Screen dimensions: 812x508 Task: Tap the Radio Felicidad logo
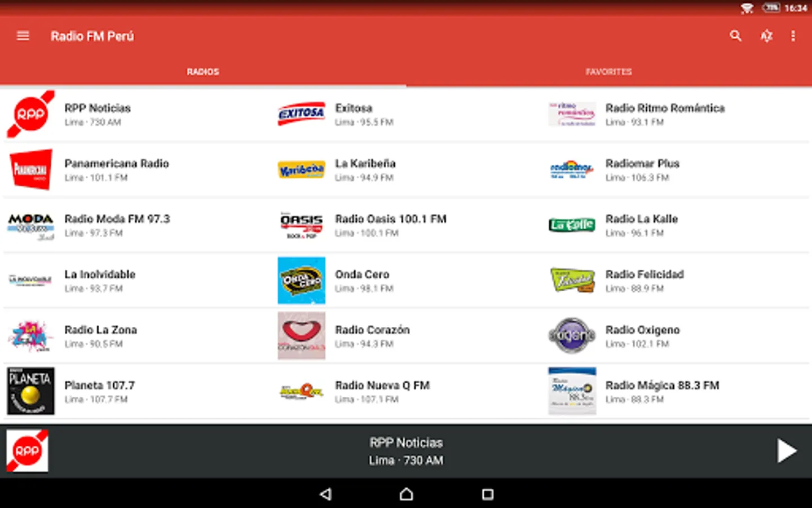(x=572, y=280)
